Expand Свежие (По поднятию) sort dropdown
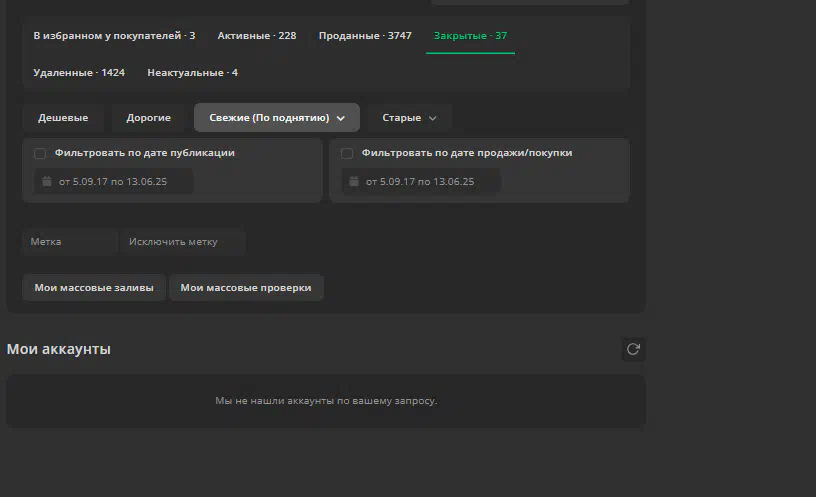 (277, 118)
